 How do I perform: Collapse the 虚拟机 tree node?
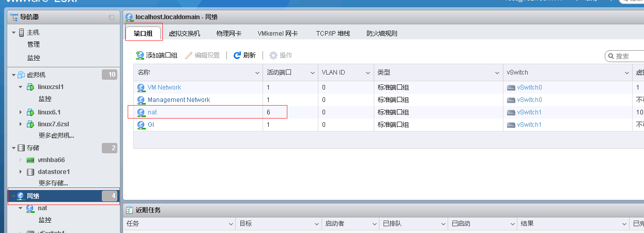[13, 75]
